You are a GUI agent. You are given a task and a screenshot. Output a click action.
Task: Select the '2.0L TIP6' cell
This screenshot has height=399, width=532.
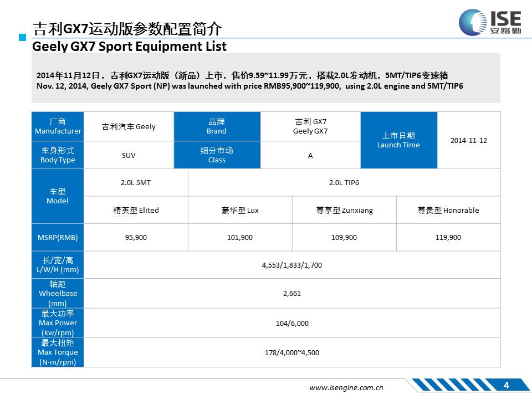344,182
